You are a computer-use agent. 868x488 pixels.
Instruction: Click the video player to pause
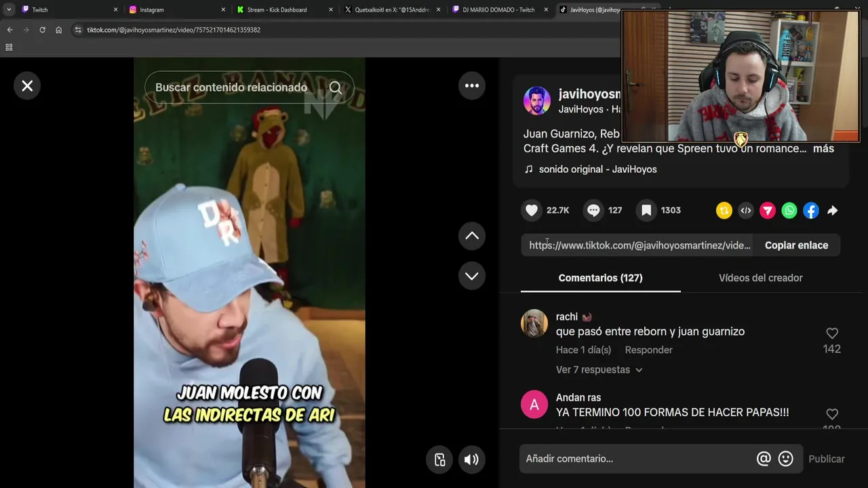[249, 272]
